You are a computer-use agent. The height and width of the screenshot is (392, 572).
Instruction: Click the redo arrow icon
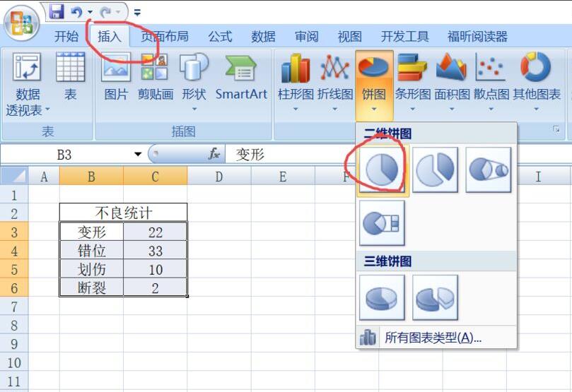105,13
